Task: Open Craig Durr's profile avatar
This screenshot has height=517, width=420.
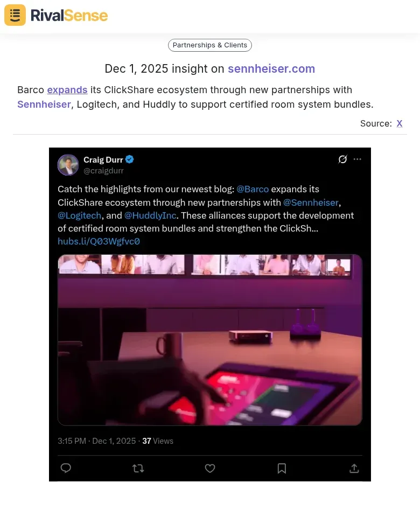Action: (68, 165)
